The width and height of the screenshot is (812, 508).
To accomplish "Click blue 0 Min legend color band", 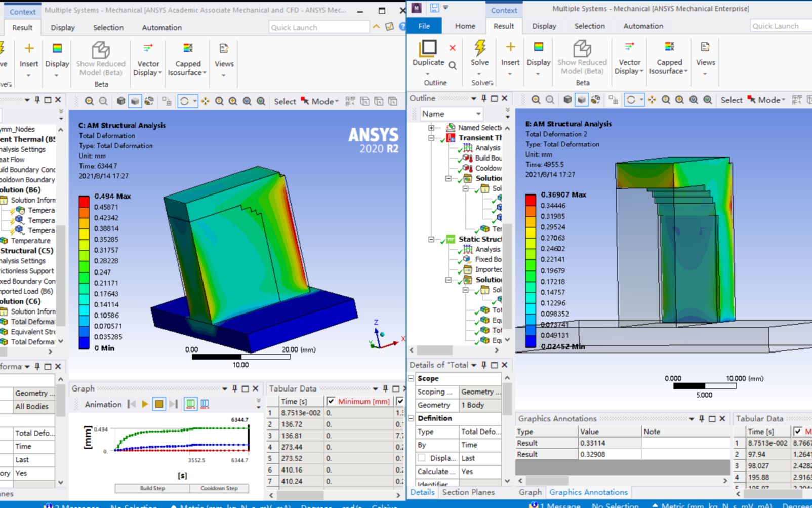I will pyautogui.click(x=84, y=343).
